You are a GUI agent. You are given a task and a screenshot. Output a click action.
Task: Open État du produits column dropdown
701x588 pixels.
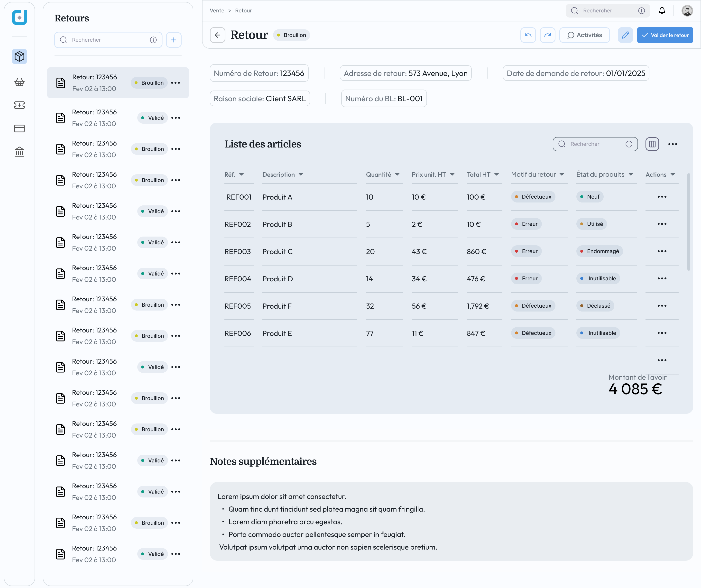coord(631,174)
